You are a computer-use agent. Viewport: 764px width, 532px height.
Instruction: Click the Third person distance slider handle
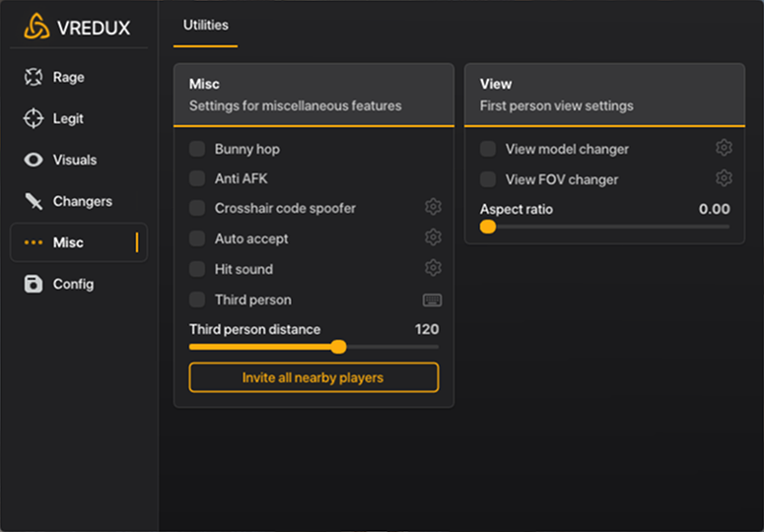point(338,347)
